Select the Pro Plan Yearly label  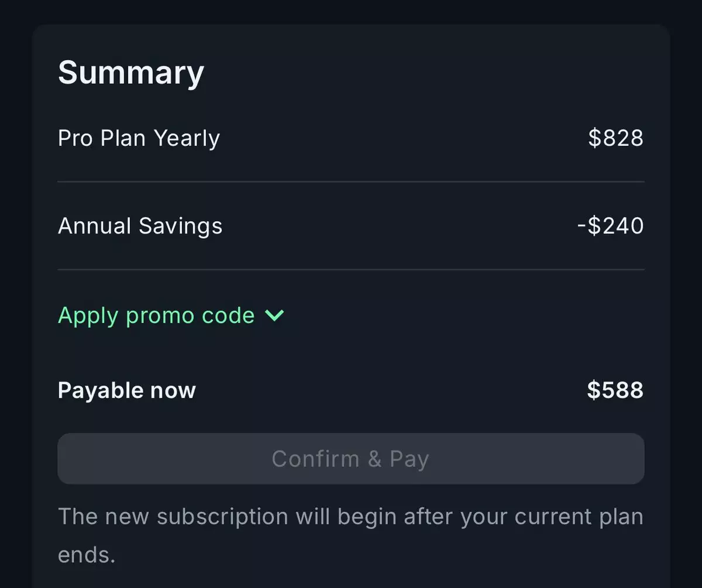pyautogui.click(x=139, y=139)
